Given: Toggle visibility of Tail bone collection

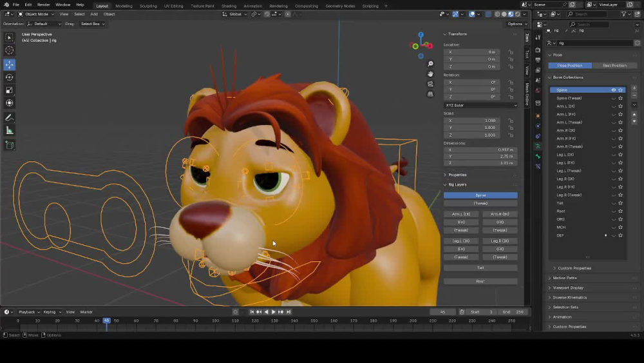Looking at the screenshot, I should click(614, 203).
